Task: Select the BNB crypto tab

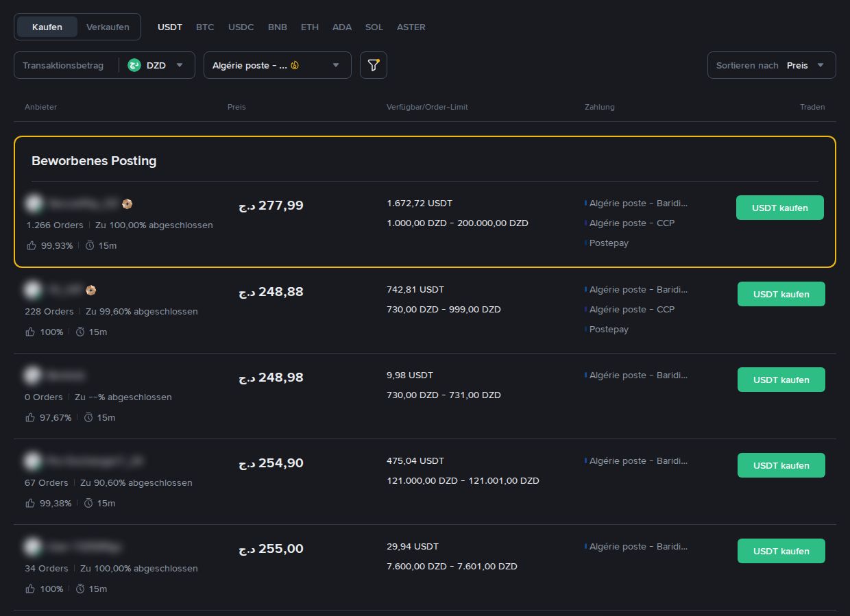Action: pos(278,27)
